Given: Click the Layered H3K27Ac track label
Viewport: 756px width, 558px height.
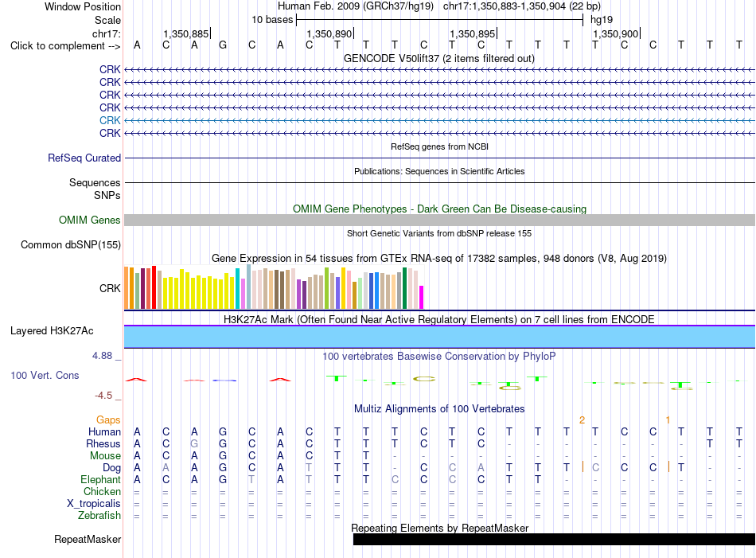Looking at the screenshot, I should point(52,331).
